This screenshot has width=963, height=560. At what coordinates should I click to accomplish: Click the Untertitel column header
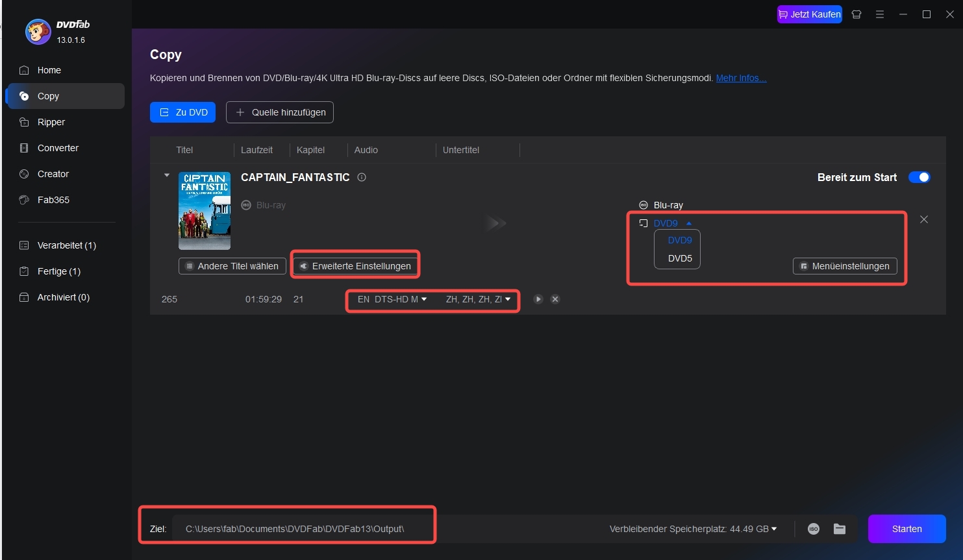pyautogui.click(x=461, y=150)
